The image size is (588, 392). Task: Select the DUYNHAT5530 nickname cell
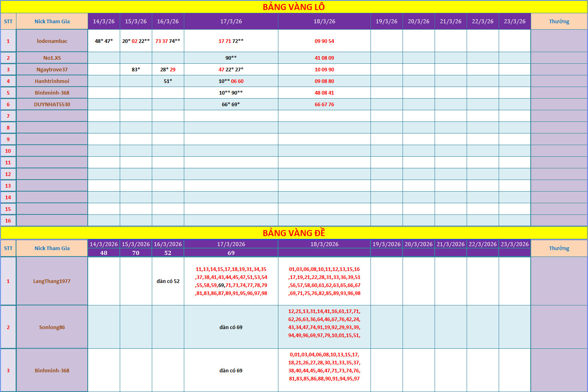52,104
